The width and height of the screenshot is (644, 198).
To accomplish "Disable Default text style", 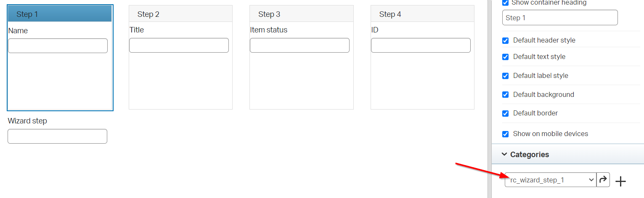I will (506, 57).
